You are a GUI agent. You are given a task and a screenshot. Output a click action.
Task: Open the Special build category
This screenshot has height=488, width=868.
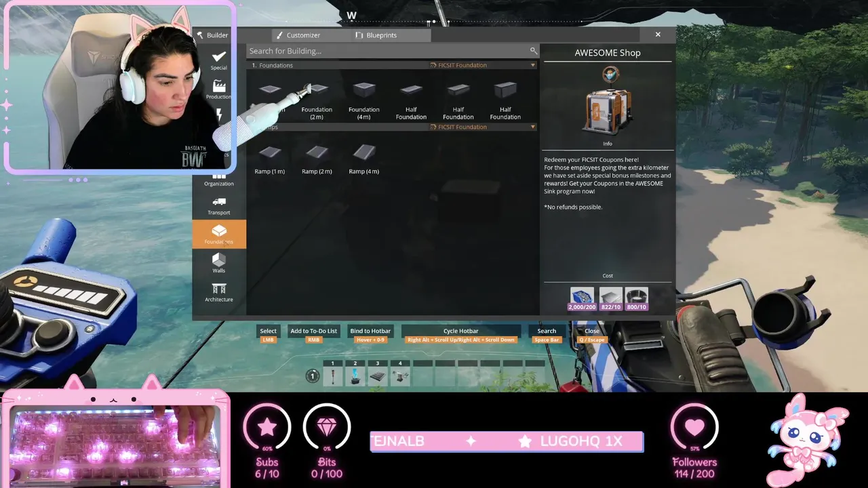coord(218,60)
